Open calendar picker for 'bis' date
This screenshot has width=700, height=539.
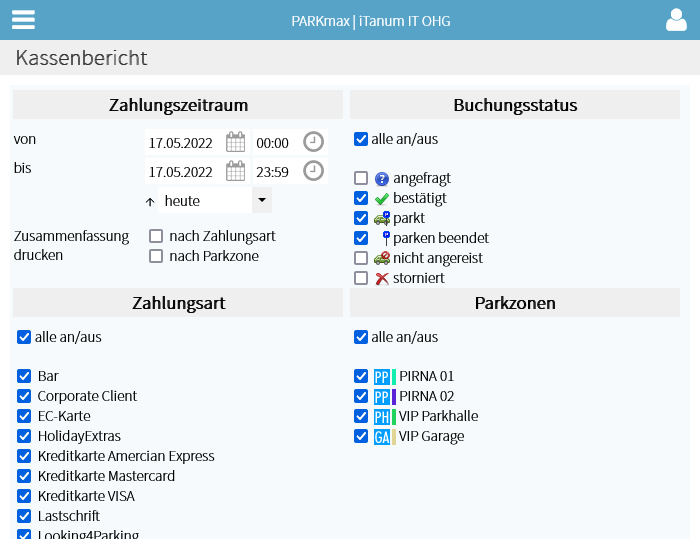click(x=235, y=171)
